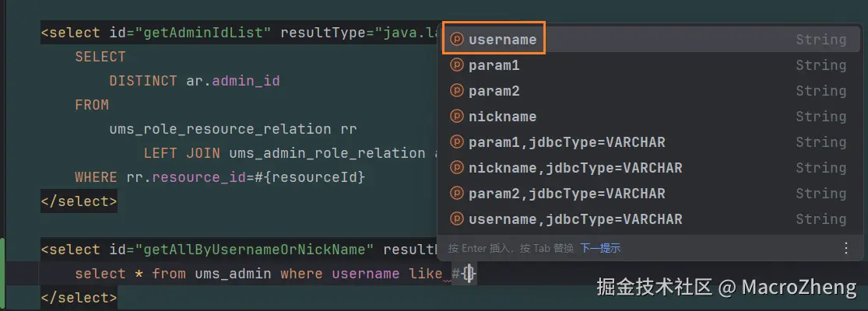Click the parameter icon beside username
Screen dimensions: 868x311
point(456,39)
